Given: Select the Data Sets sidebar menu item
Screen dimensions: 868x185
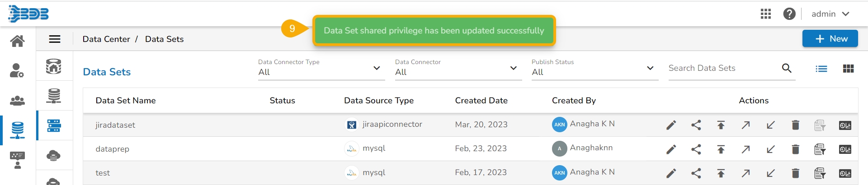Looking at the screenshot, I should pos(54,125).
